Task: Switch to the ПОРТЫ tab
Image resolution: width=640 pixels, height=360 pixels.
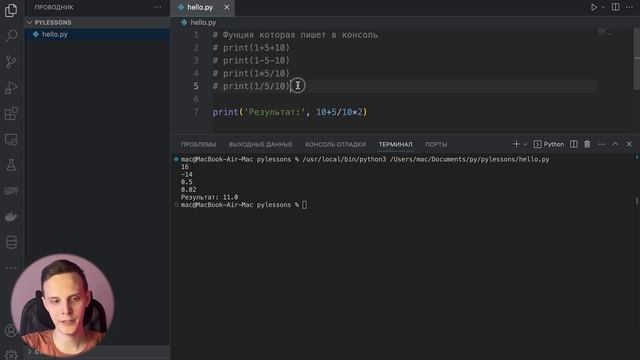Action: click(436, 144)
